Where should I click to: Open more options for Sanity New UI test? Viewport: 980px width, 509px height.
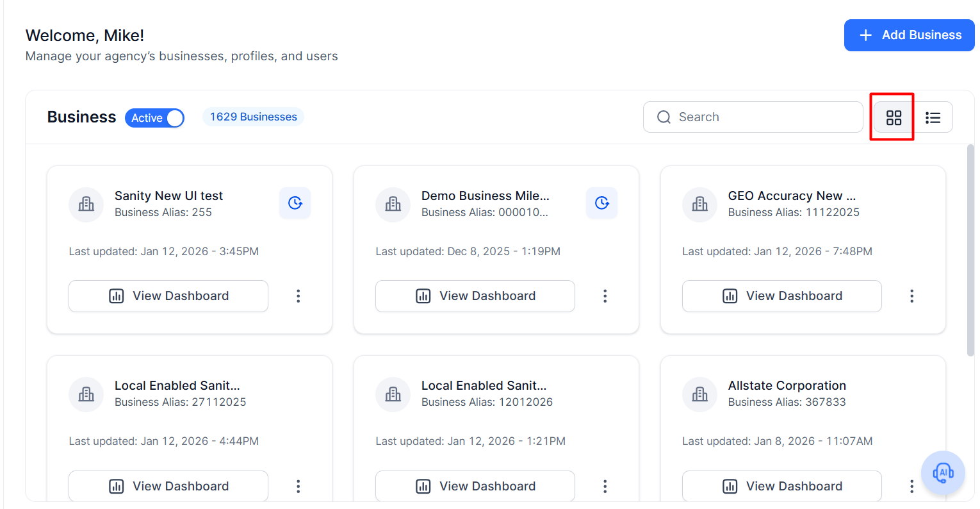[x=298, y=296]
